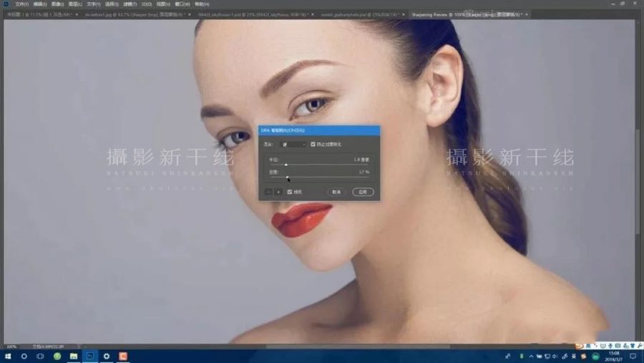Click the zoom-out minus button in dialog
This screenshot has height=363, width=644.
point(268,192)
